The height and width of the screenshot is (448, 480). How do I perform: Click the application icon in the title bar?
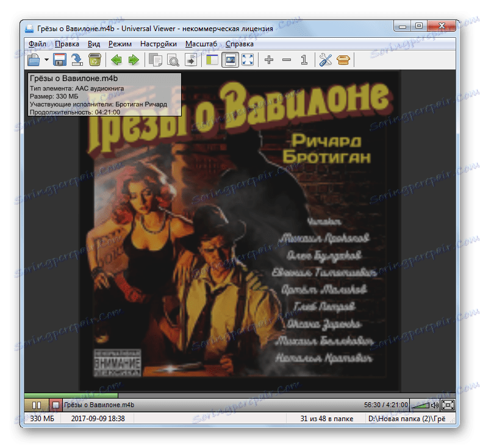point(29,29)
